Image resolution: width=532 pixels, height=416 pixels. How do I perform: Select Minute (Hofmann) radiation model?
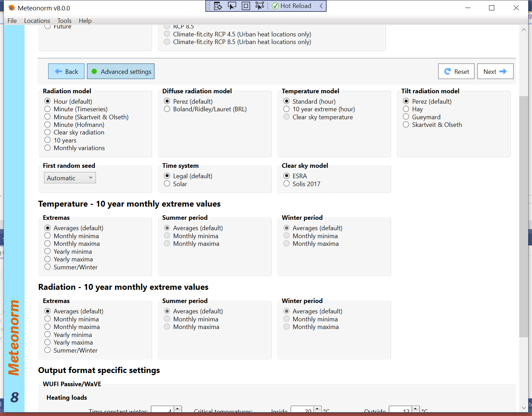point(48,125)
